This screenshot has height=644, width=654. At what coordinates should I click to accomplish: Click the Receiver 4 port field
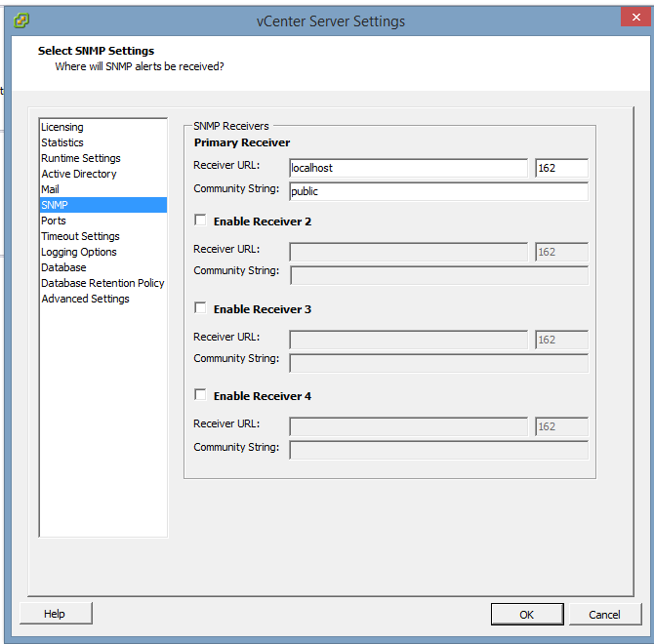coord(561,426)
